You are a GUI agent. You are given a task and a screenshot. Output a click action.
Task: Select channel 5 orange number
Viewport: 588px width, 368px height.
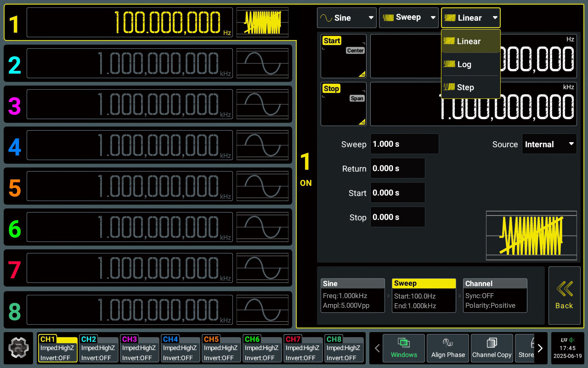[15, 188]
